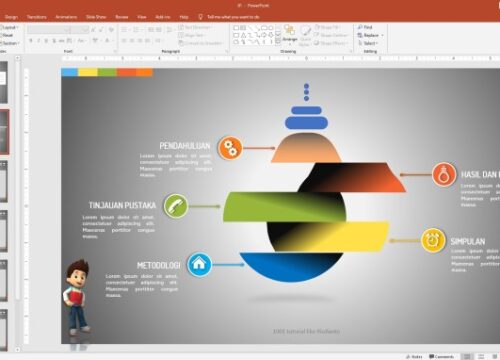Click the Shape Fill button
500x360 pixels.
pos(327,27)
